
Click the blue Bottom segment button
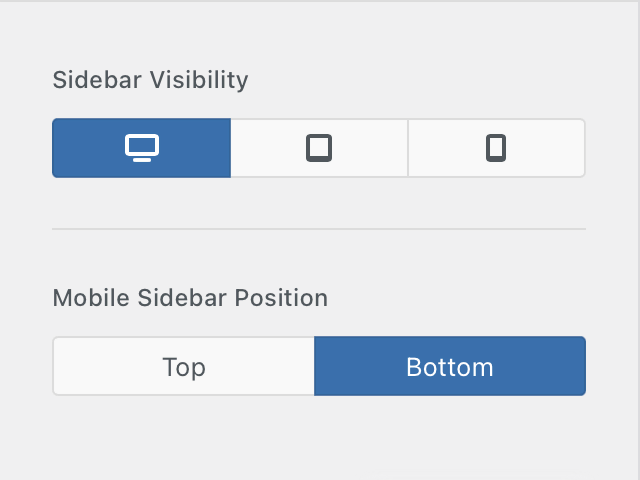click(x=450, y=367)
